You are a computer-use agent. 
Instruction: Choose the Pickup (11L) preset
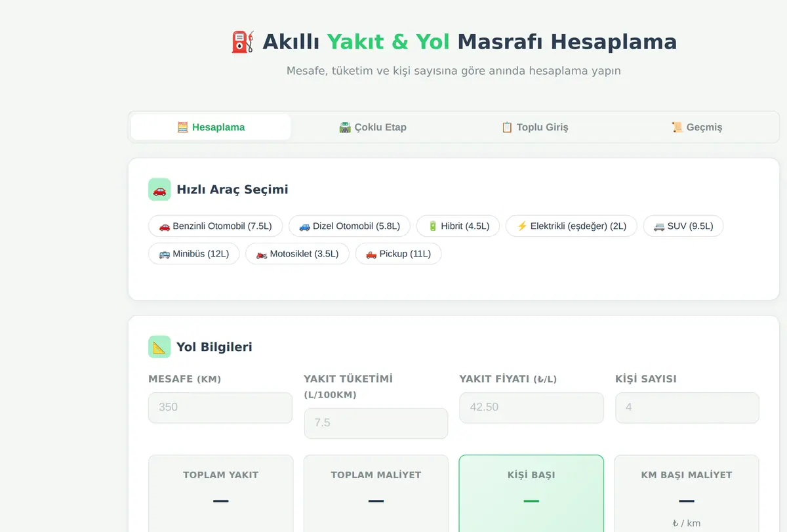pyautogui.click(x=398, y=254)
